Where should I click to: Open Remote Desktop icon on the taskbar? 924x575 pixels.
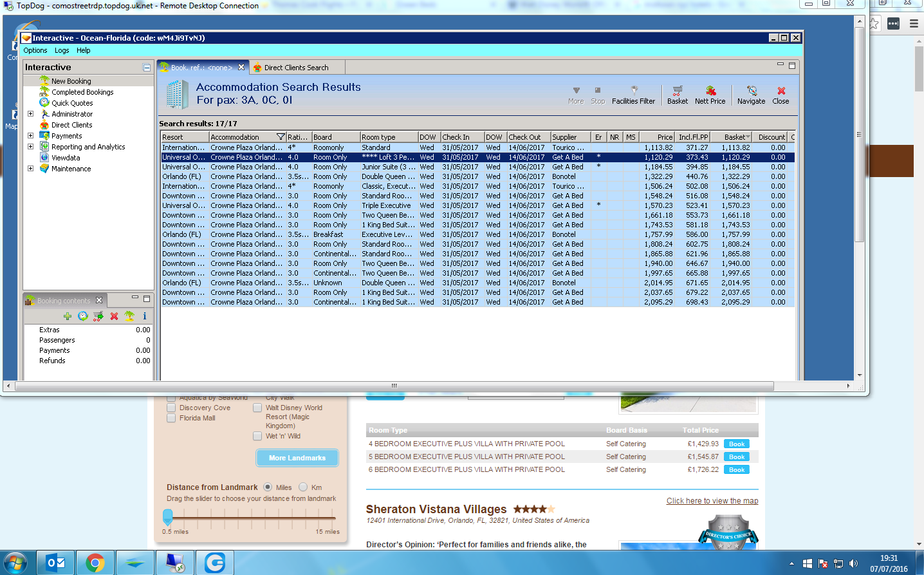(x=175, y=563)
